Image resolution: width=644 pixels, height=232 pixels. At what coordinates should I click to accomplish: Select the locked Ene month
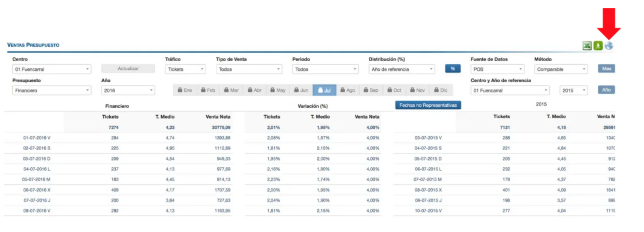click(x=185, y=90)
